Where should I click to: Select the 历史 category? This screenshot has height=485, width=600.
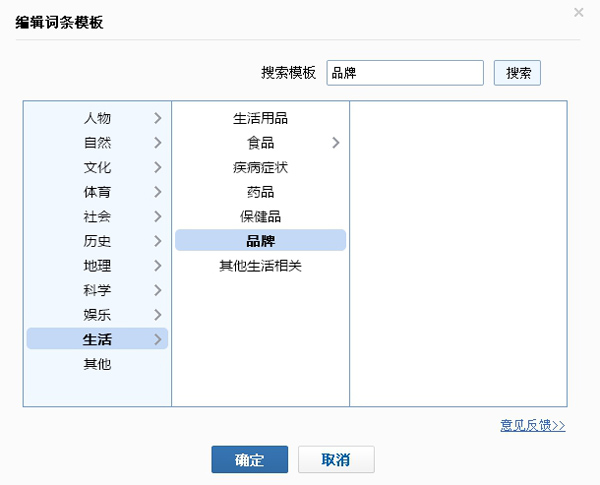coord(97,241)
